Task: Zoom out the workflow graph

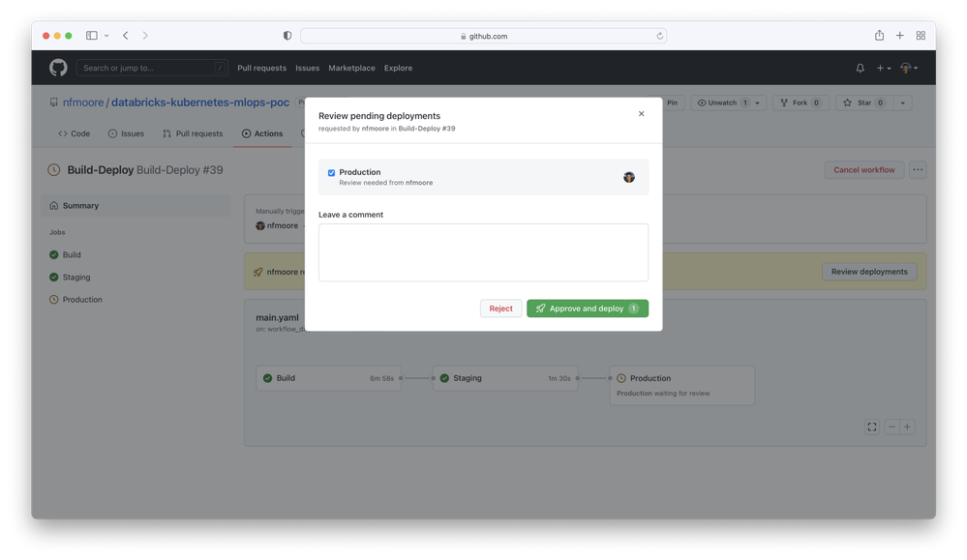Action: pos(891,427)
